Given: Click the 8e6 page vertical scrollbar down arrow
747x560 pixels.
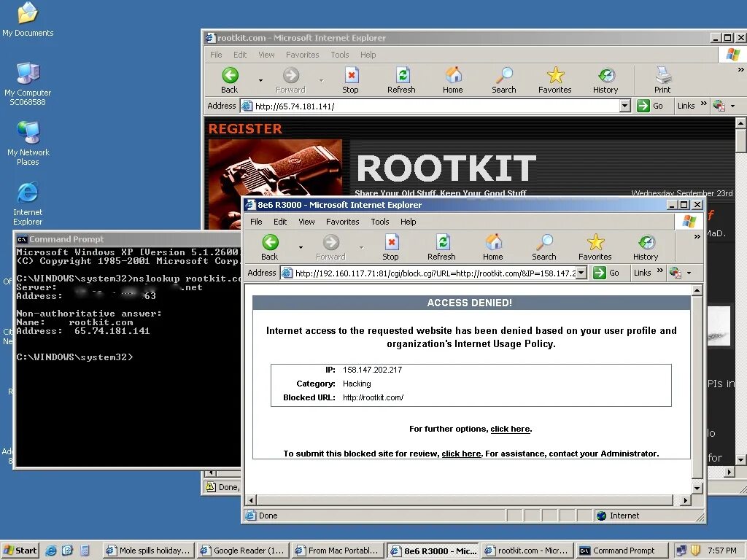Looking at the screenshot, I should click(697, 489).
